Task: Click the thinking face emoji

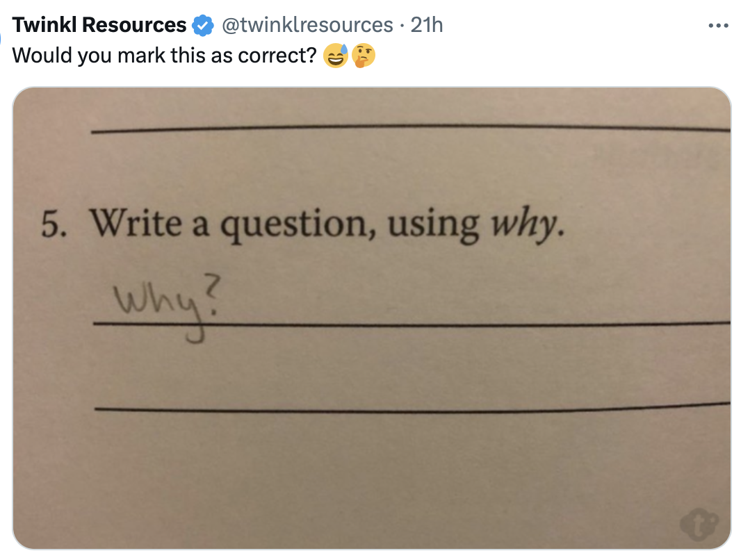Action: (x=364, y=56)
